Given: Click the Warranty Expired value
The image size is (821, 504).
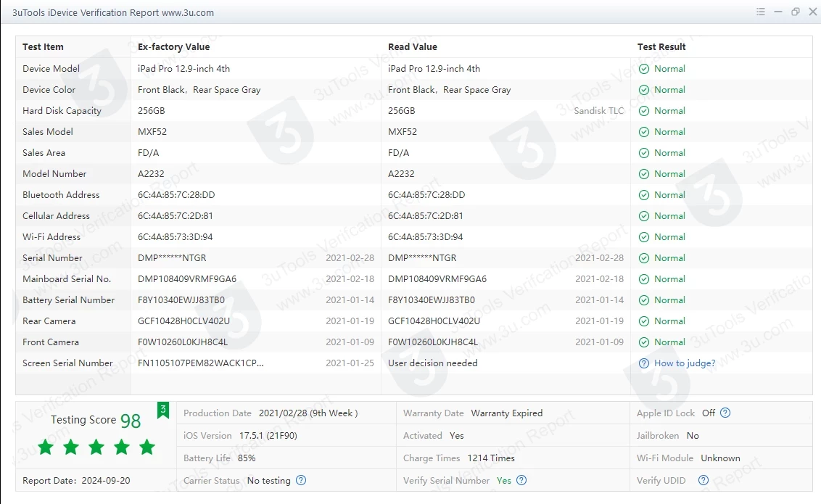Looking at the screenshot, I should coord(507,413).
